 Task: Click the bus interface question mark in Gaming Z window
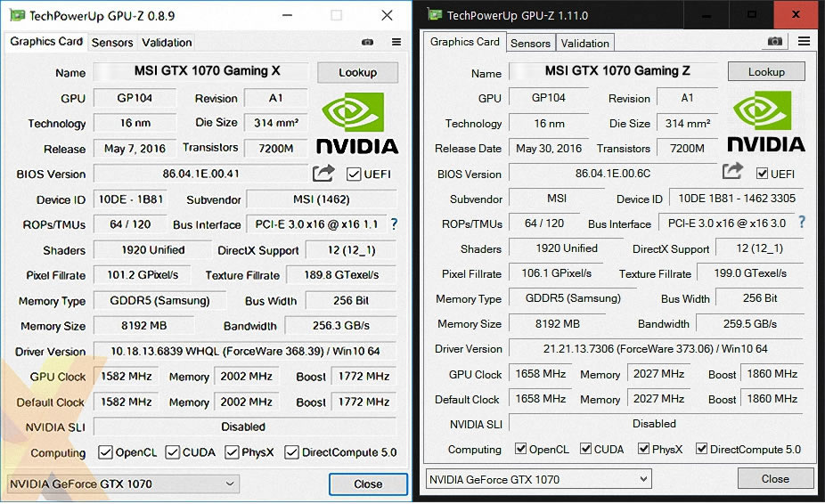coord(801,222)
